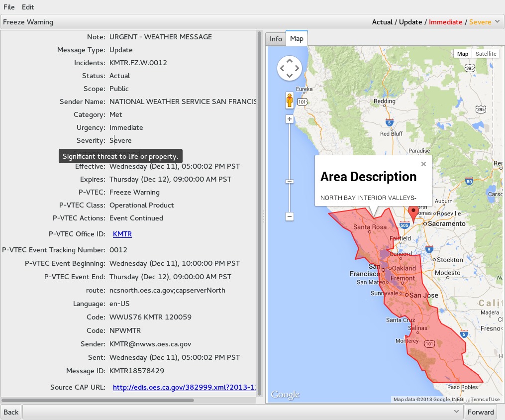Expand the alert header dropdown arrow

click(497, 21)
